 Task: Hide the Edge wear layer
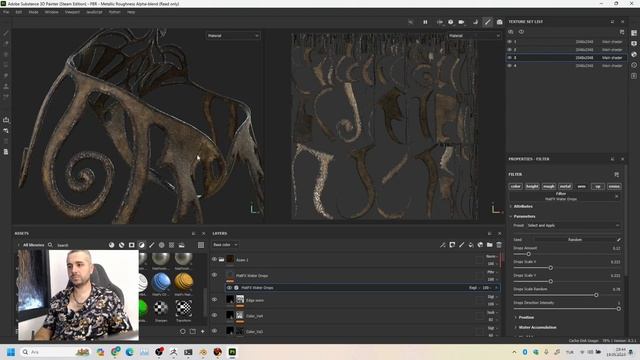[x=214, y=300]
